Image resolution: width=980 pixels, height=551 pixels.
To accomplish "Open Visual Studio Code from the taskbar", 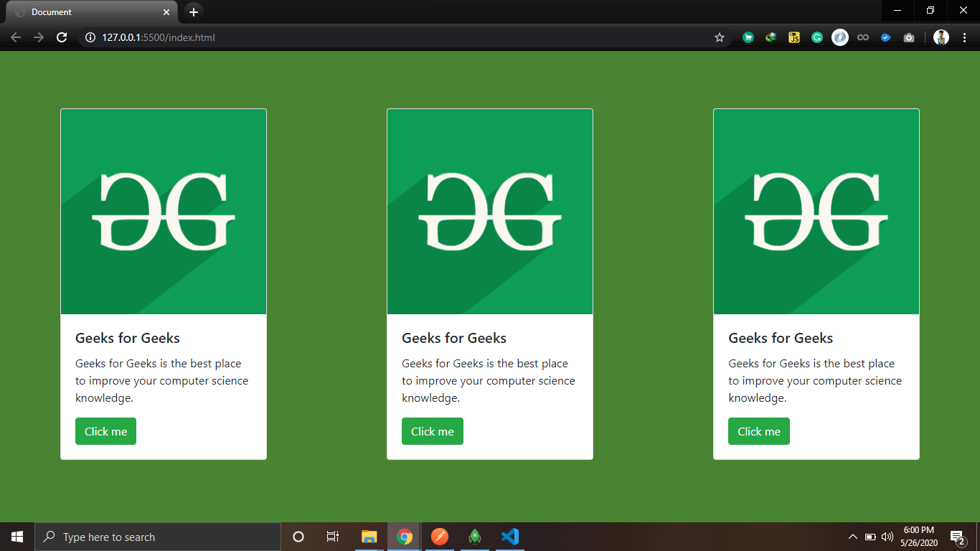I will 510,537.
